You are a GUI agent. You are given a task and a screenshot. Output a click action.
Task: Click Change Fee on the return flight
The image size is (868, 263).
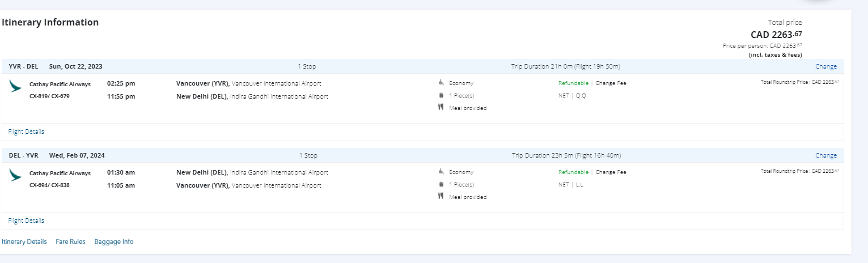point(611,172)
